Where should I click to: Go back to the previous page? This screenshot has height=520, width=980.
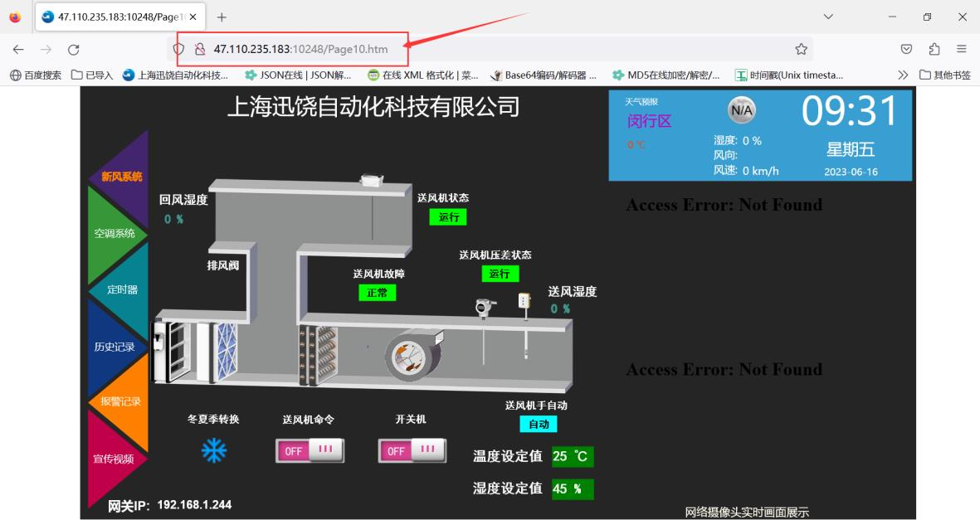click(18, 50)
